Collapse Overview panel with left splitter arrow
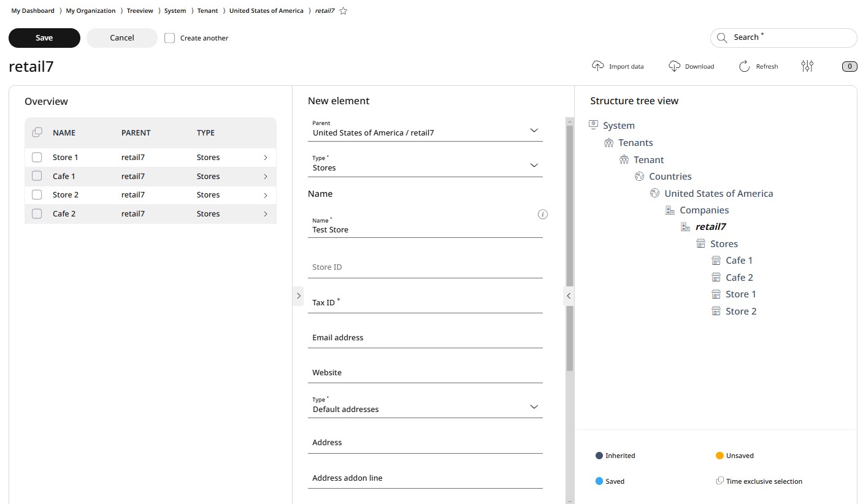863x504 pixels. tap(298, 296)
